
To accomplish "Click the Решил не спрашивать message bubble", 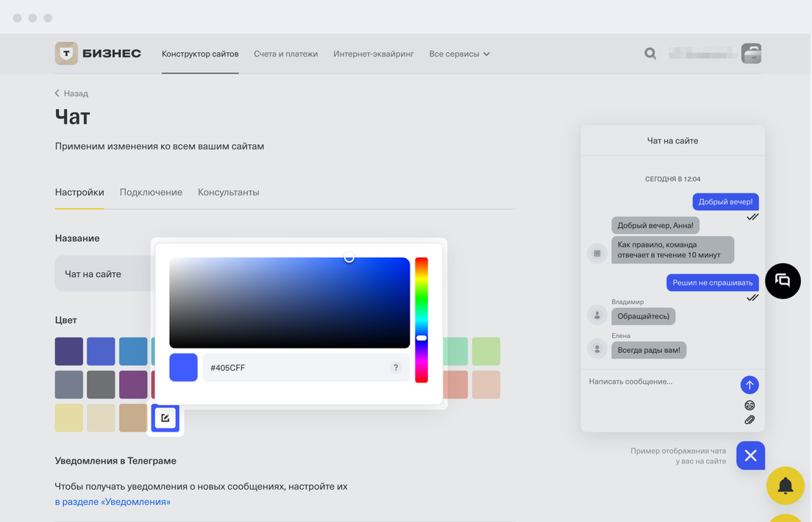I will point(712,282).
